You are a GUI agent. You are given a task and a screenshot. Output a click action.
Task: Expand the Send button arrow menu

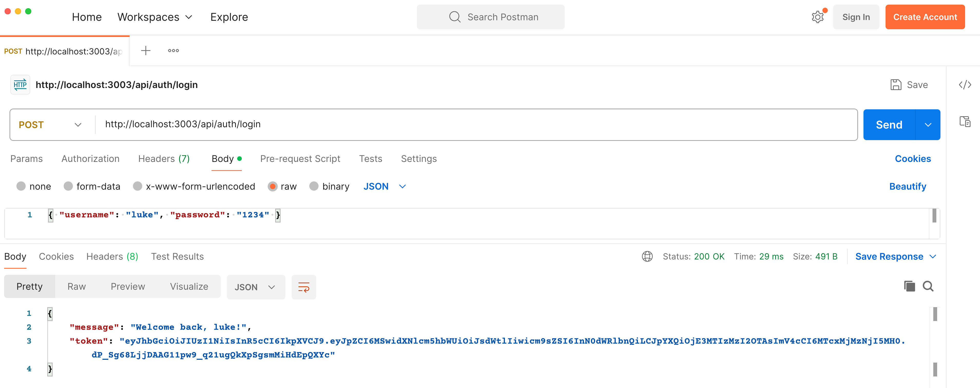pyautogui.click(x=928, y=125)
